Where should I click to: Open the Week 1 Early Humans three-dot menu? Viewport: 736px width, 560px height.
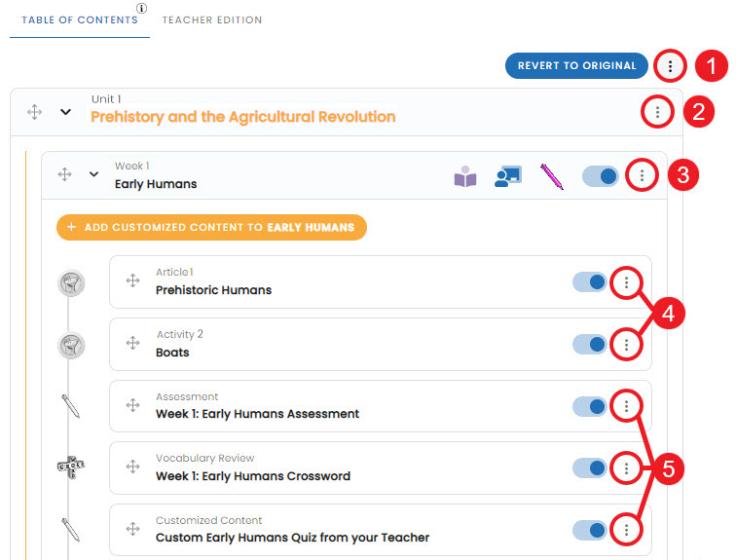642,175
